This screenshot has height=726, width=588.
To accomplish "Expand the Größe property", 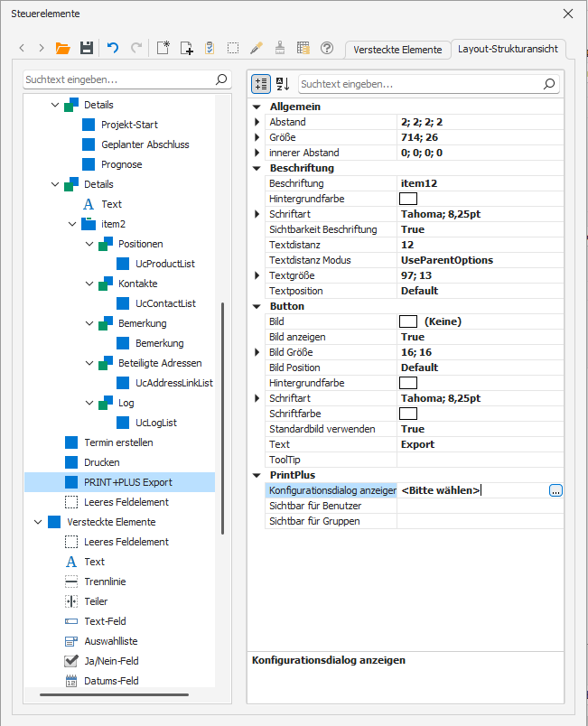I will (x=257, y=137).
